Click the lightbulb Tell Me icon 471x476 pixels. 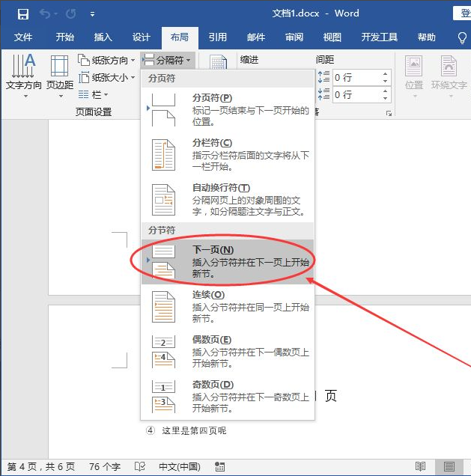tap(462, 38)
